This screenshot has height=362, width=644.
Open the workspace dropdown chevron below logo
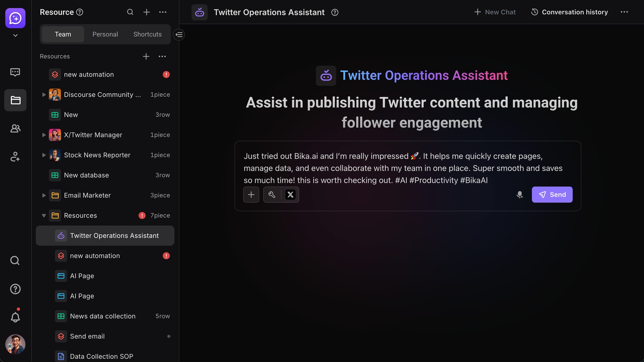(15, 36)
